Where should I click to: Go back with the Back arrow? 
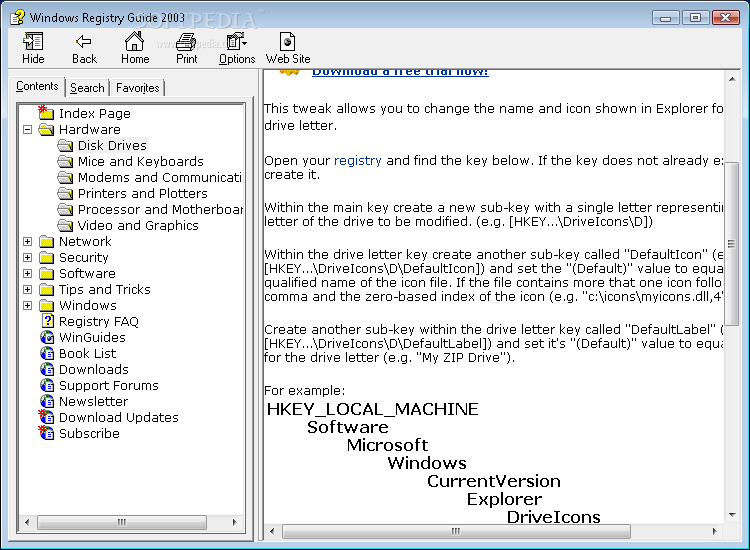(x=84, y=42)
